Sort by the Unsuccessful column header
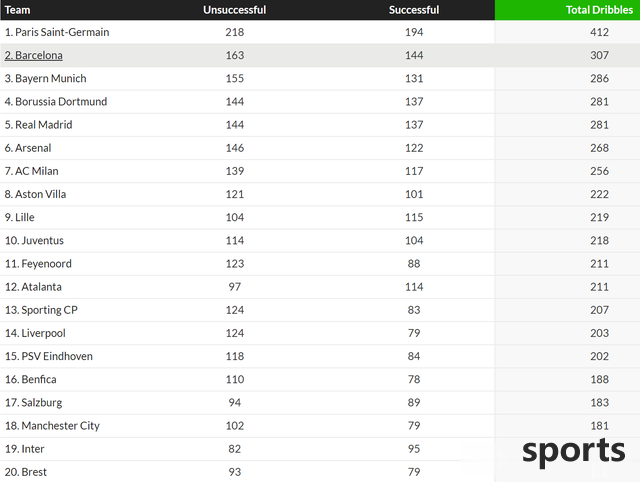Image resolution: width=640 pixels, height=482 pixels. tap(235, 10)
